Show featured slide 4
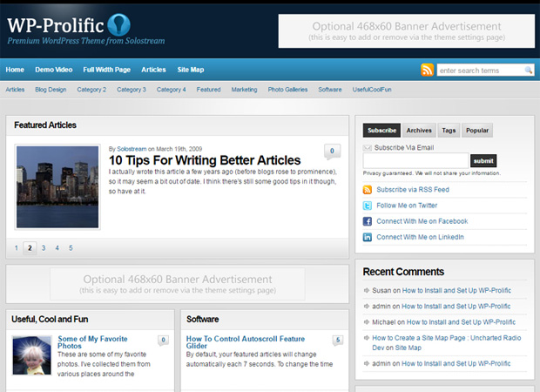This screenshot has width=540, height=392. [x=57, y=248]
